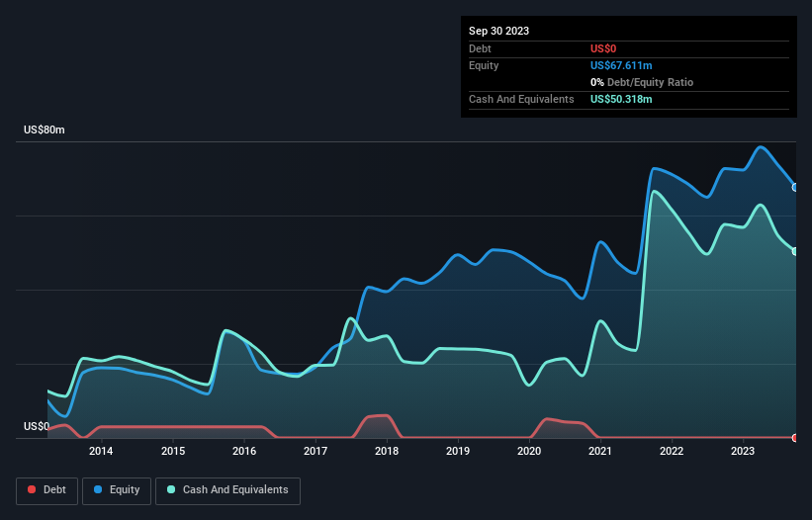Click the US$50.318m cash value
The width and height of the screenshot is (812, 520).
tap(621, 99)
